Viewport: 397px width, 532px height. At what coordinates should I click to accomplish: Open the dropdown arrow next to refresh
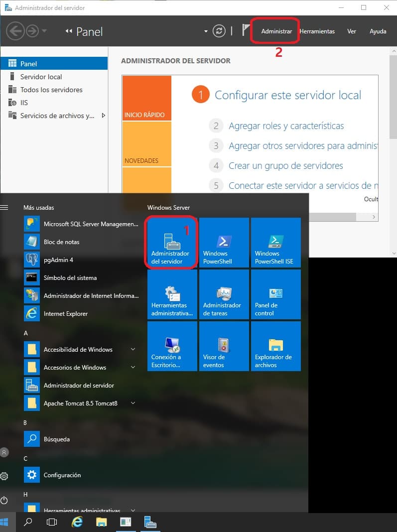(206, 31)
